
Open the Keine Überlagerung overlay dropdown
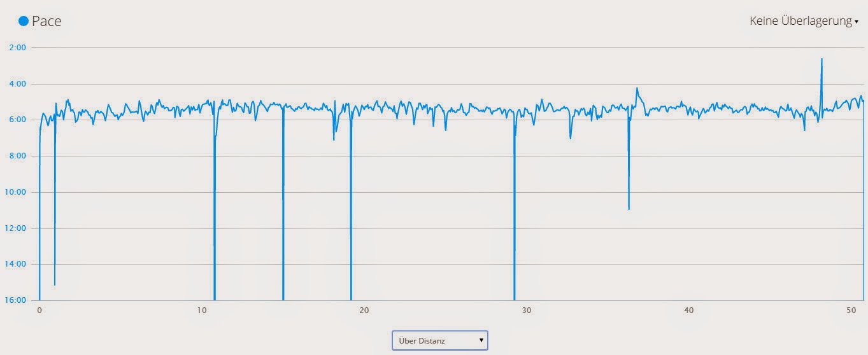804,21
